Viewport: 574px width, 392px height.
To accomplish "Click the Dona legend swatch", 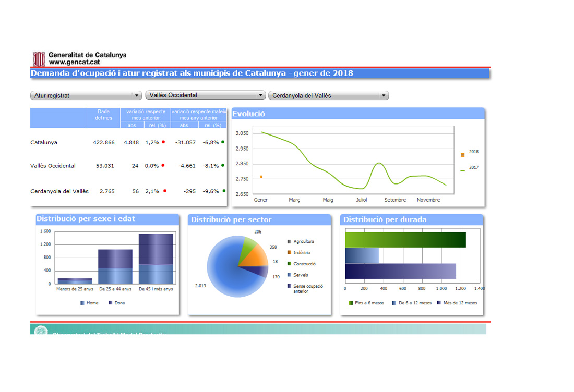I will (x=110, y=303).
